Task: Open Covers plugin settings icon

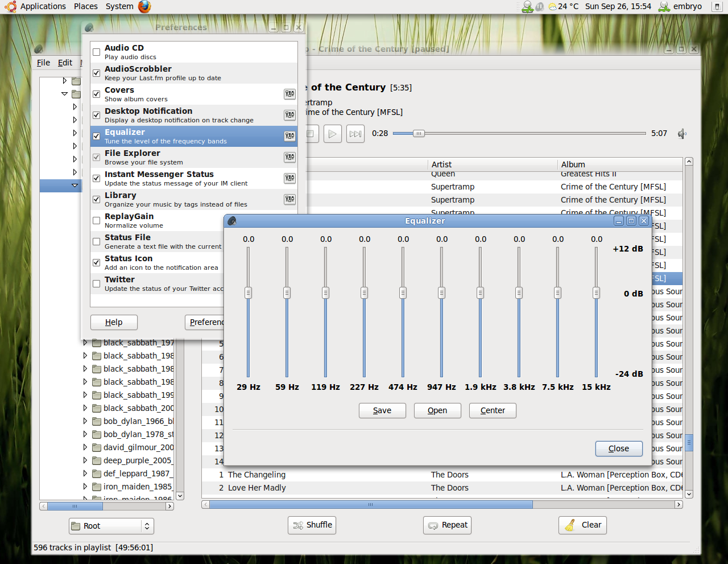Action: 289,94
